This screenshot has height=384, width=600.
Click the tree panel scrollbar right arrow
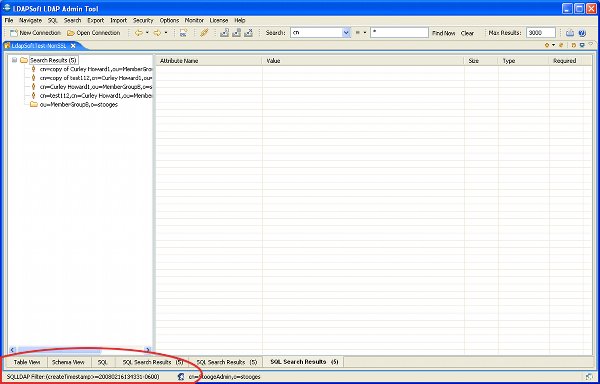(148, 350)
